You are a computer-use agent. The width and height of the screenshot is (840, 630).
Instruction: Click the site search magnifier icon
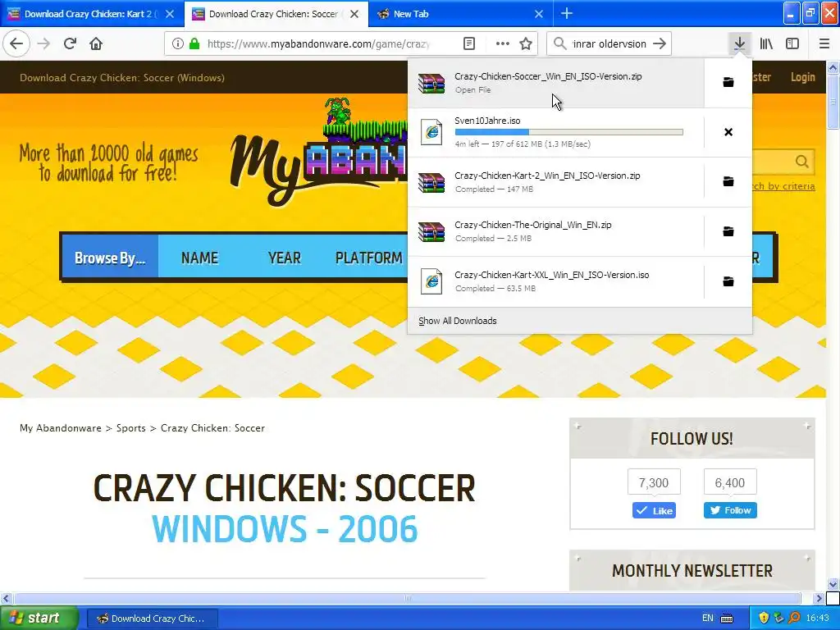pyautogui.click(x=802, y=162)
